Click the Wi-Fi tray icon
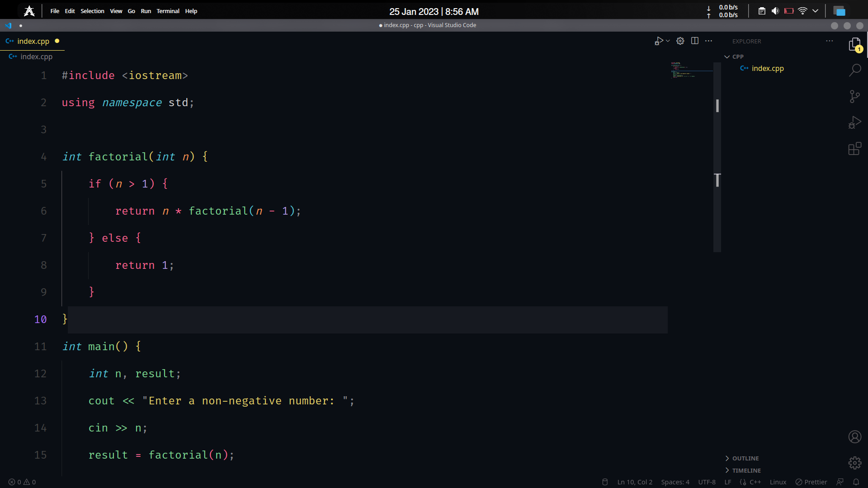868x488 pixels. coord(802,11)
